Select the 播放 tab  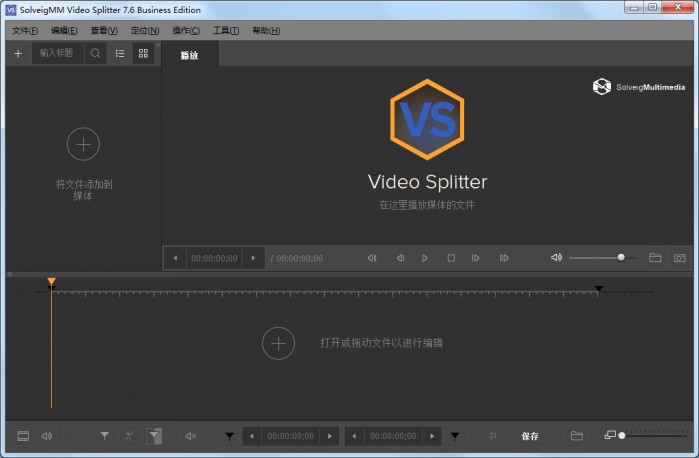point(189,55)
